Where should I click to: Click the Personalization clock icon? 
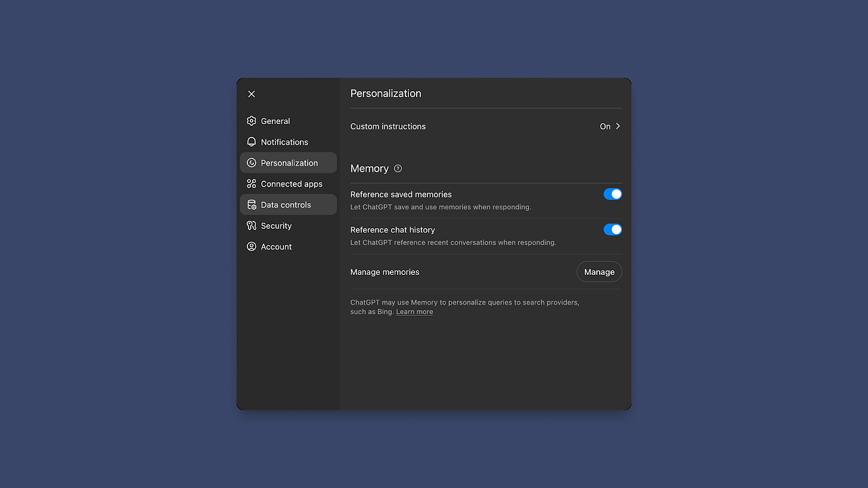[251, 163]
